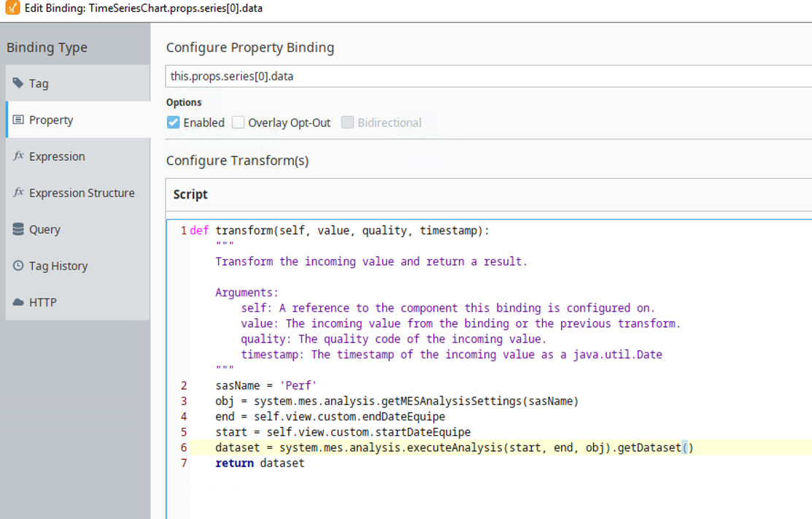The width and height of the screenshot is (812, 519).
Task: Select the Tag binding type
Action: 77,83
